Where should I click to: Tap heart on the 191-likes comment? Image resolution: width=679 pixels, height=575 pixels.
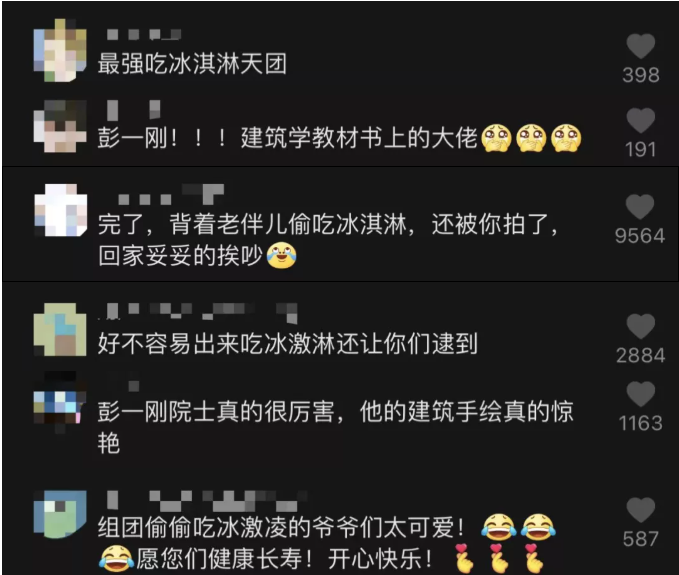click(641, 120)
